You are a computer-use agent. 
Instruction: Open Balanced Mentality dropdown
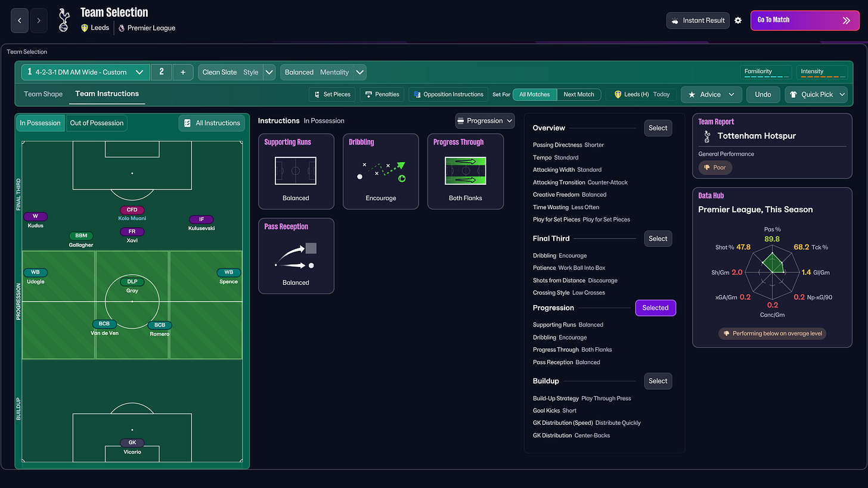point(323,72)
